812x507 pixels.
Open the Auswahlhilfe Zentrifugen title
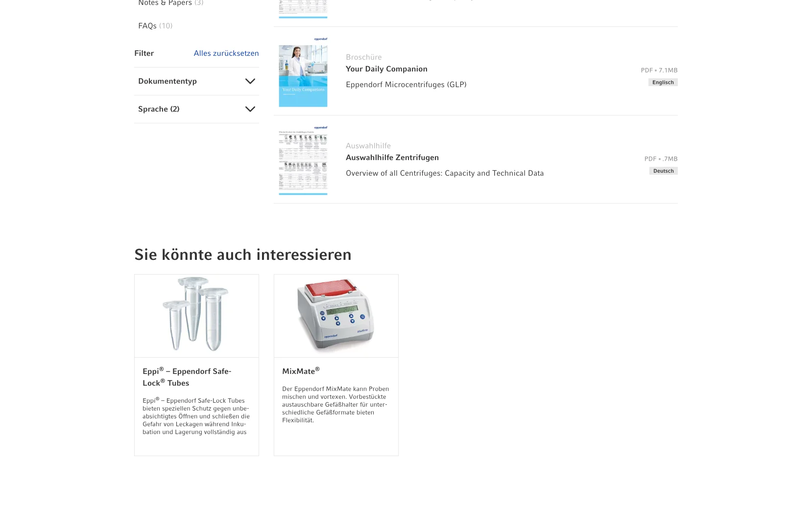pyautogui.click(x=392, y=158)
